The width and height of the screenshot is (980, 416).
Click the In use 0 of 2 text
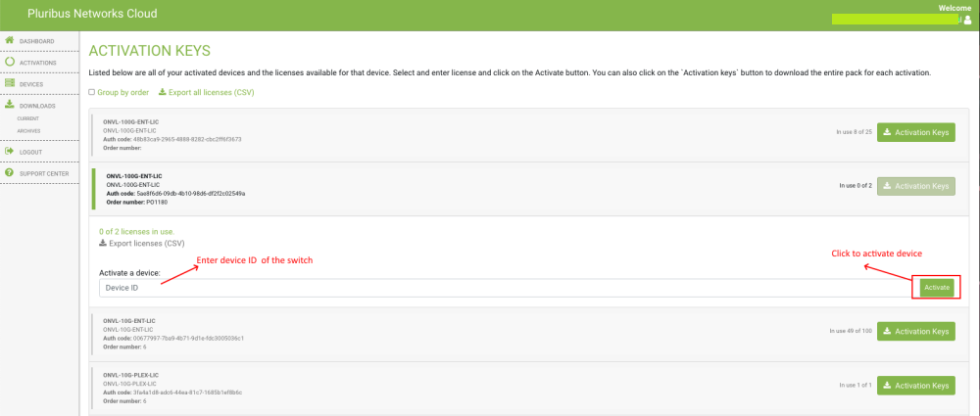click(856, 186)
